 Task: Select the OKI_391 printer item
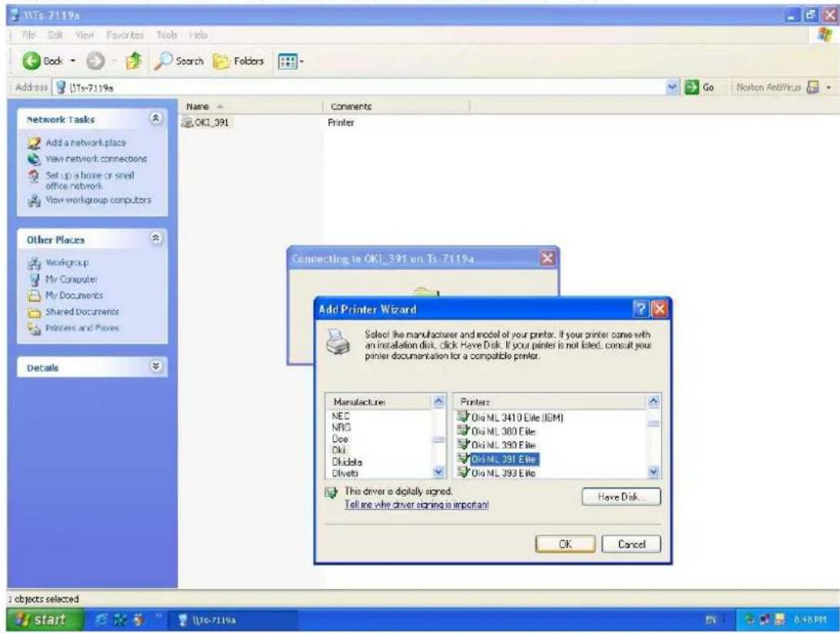(206, 122)
